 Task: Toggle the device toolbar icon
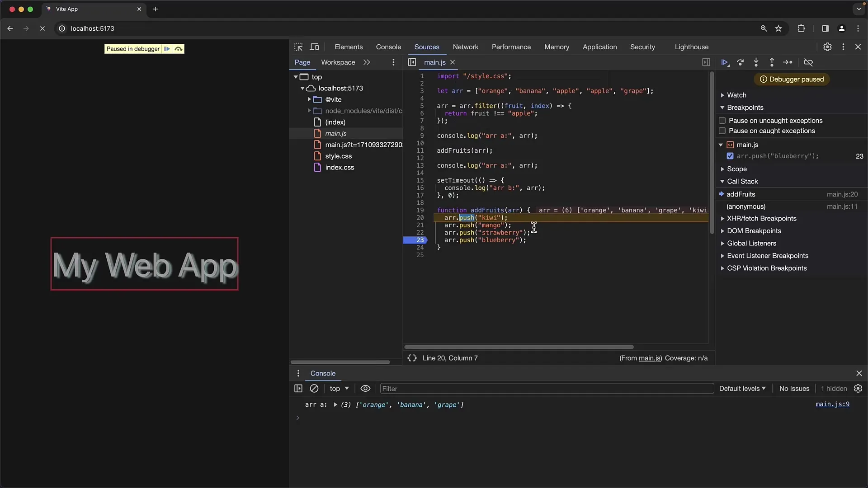click(314, 47)
